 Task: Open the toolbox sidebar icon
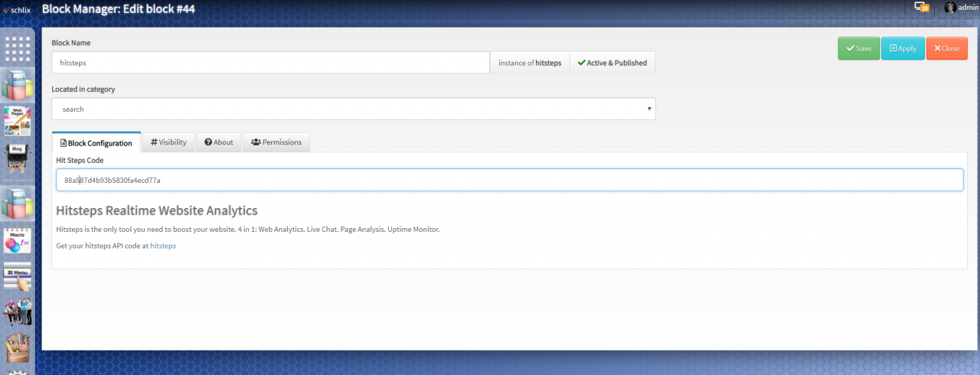click(18, 347)
